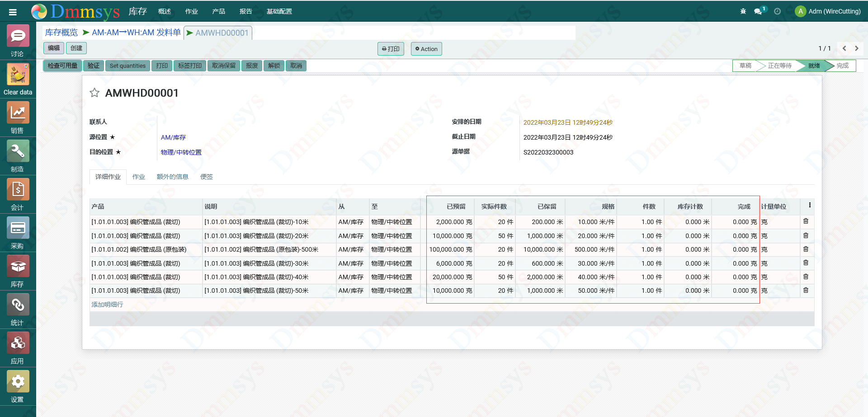Delete the 原包装-500米 row with trash icon
Viewport: 868px width, 417px height.
click(806, 249)
